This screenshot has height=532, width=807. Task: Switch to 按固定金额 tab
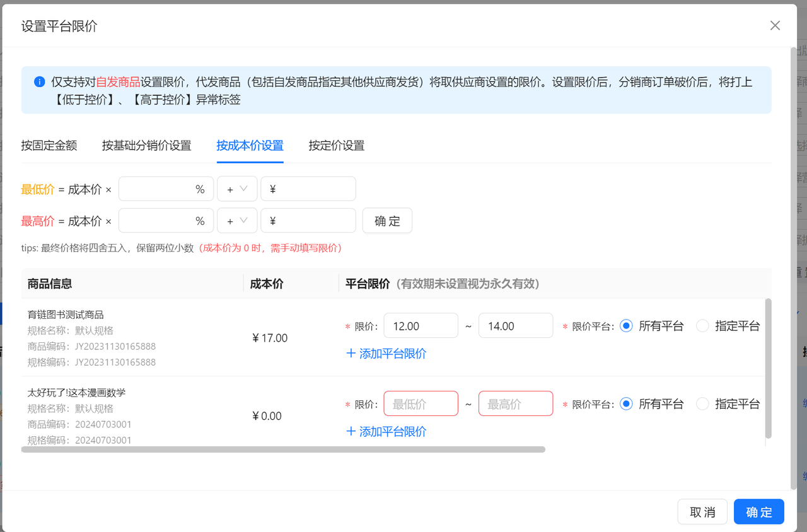coord(49,146)
